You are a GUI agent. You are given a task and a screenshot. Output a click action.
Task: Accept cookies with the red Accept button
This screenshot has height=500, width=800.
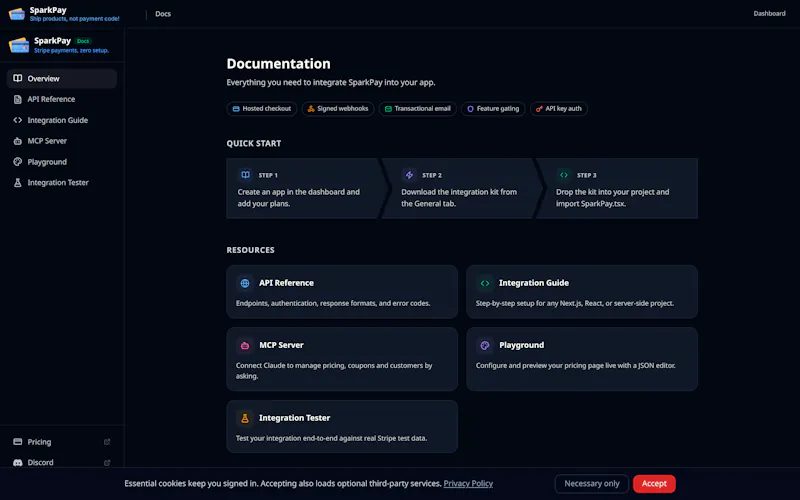point(654,484)
